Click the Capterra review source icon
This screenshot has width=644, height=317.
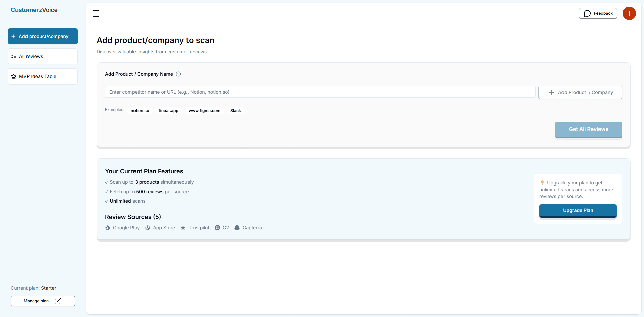point(237,228)
